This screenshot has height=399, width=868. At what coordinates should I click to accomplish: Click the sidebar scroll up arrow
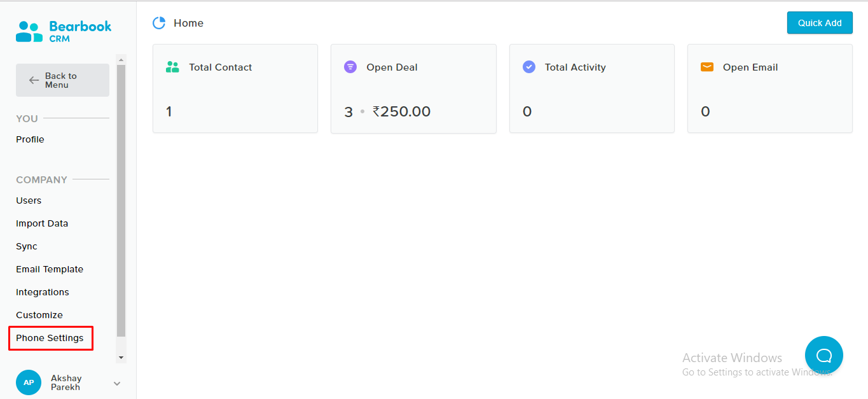(121, 60)
